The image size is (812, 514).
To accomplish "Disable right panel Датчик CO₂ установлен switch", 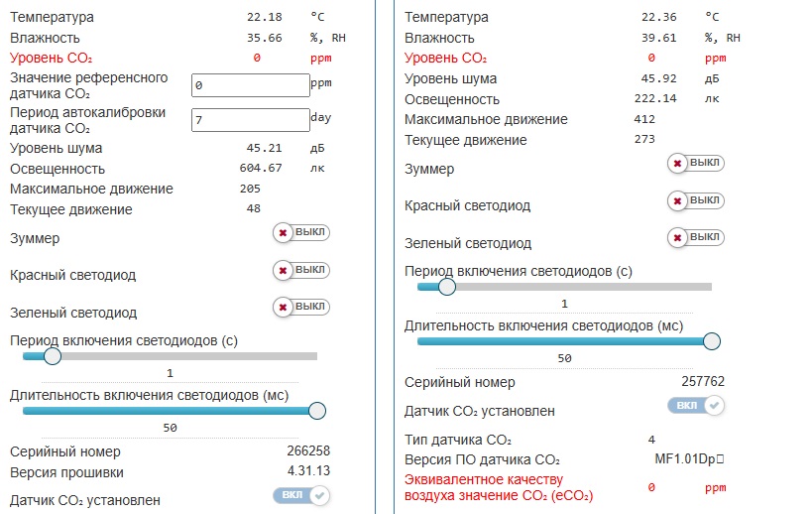I will click(696, 405).
